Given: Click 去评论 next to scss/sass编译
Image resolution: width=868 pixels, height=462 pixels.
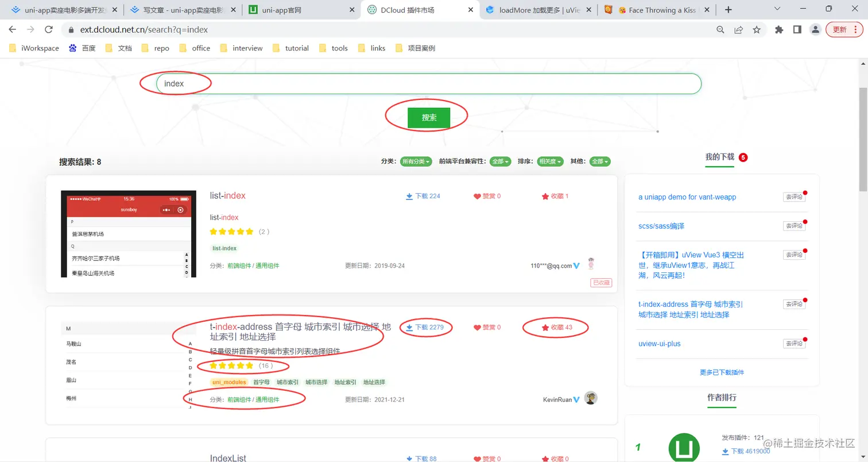Looking at the screenshot, I should [794, 226].
